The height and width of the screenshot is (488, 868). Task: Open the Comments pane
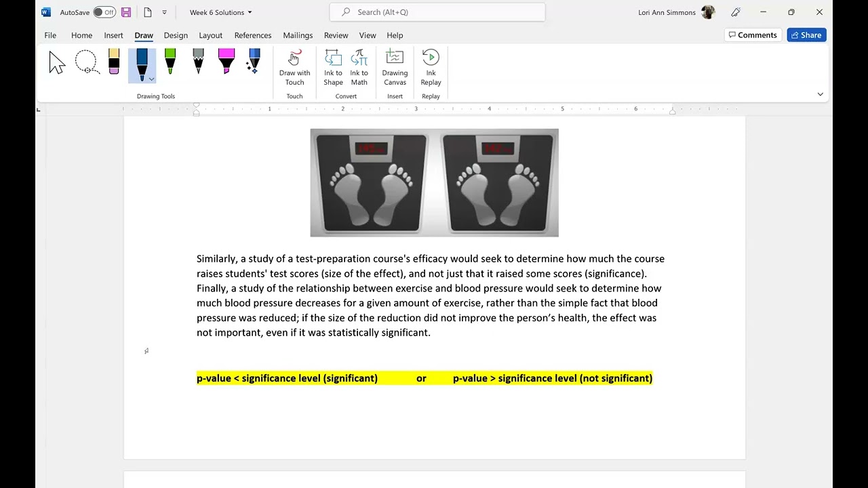coord(753,35)
